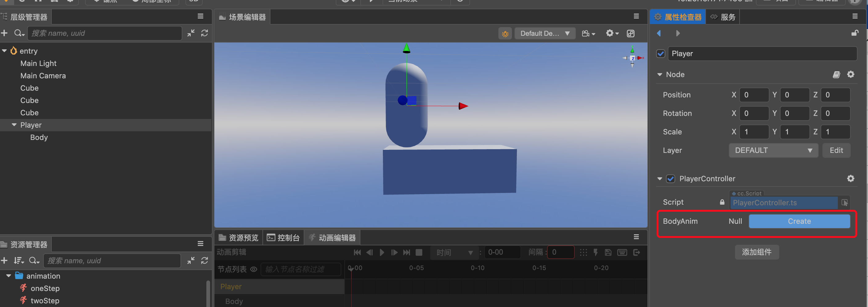
Task: Click the Layer Edit button
Action: coord(836,150)
